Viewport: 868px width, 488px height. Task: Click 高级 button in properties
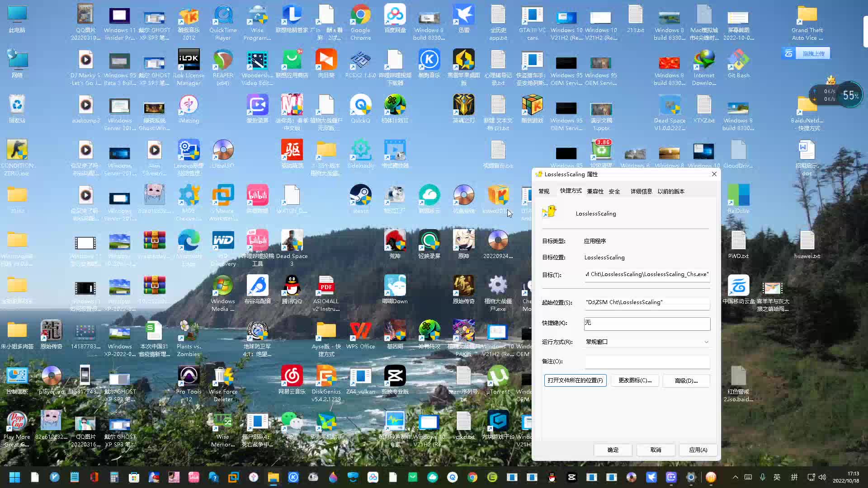point(685,380)
